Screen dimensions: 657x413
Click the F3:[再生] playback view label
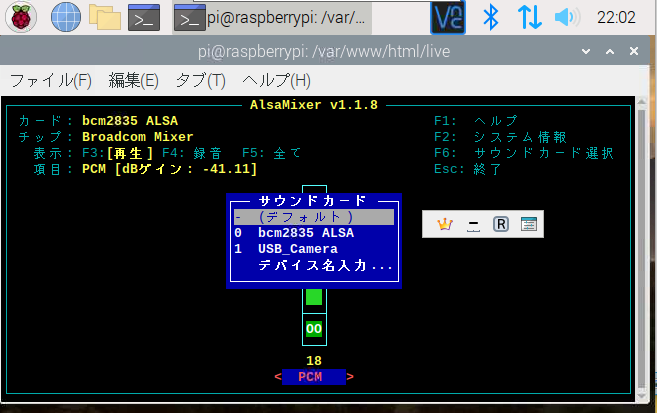pos(118,153)
